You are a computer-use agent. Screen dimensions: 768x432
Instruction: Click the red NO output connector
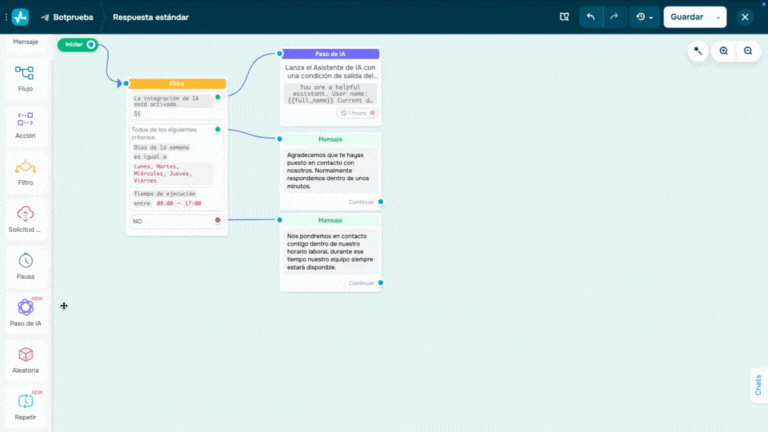(217, 220)
